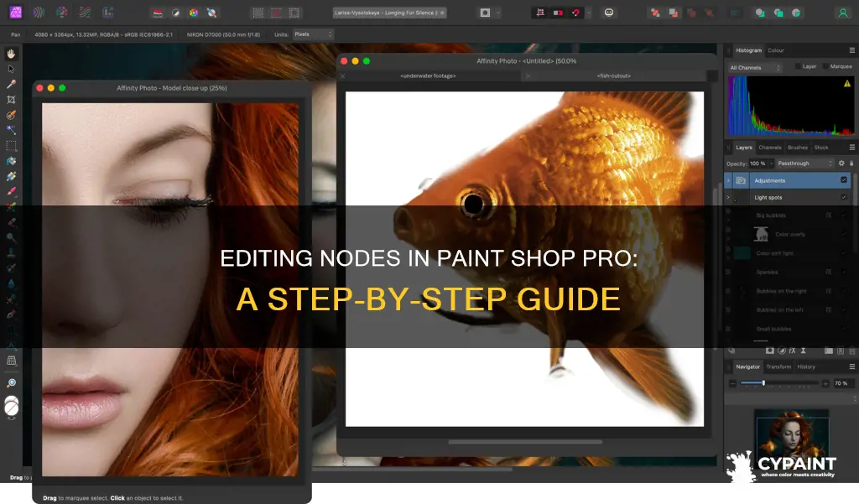Open the Histogram panel options menu
Viewport: 859px width, 504px height.
(x=852, y=49)
